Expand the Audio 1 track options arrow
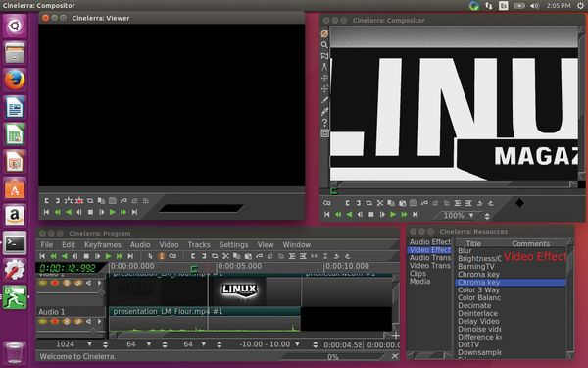 point(100,322)
